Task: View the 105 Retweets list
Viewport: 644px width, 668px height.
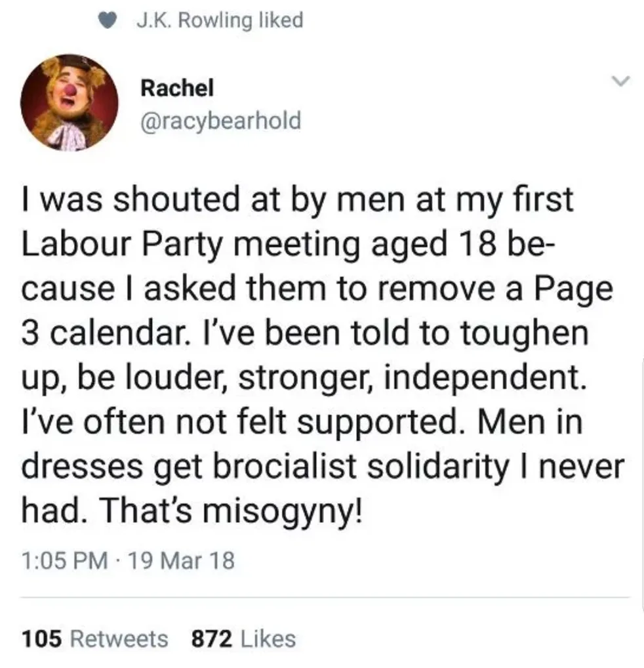Action: tap(95, 638)
